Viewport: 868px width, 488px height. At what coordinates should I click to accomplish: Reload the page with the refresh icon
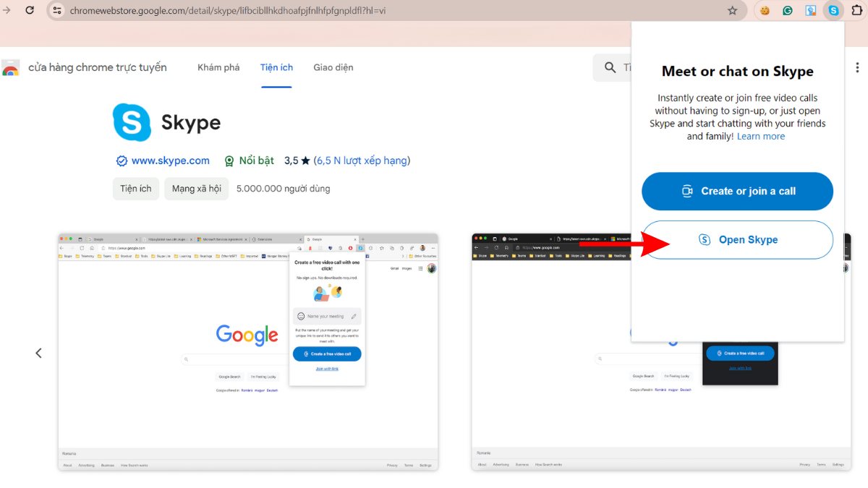[x=29, y=10]
